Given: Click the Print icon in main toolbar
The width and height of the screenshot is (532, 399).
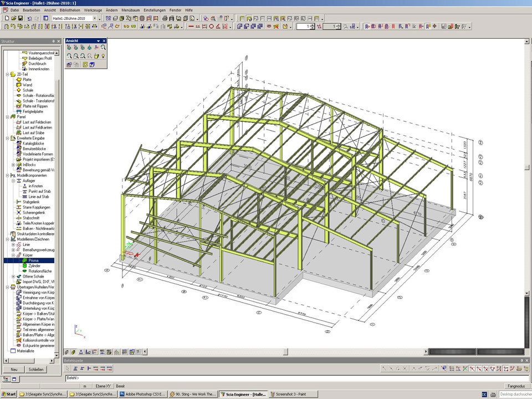Looking at the screenshot, I should (x=165, y=18).
